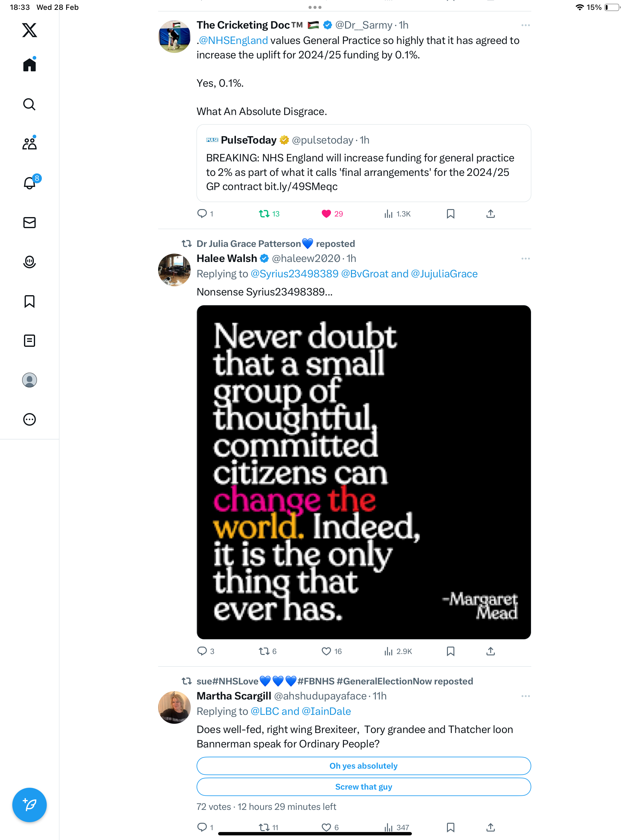Open Messages envelope icon

(29, 223)
